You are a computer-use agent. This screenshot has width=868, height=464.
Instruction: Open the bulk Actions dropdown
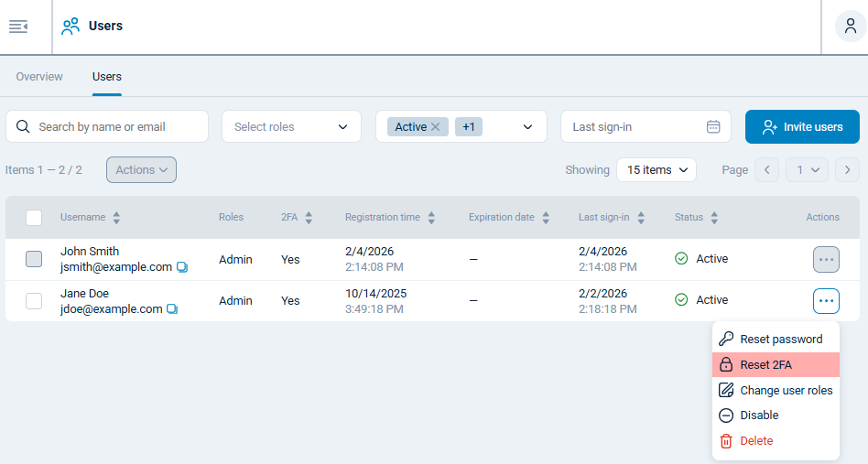pyautogui.click(x=141, y=169)
